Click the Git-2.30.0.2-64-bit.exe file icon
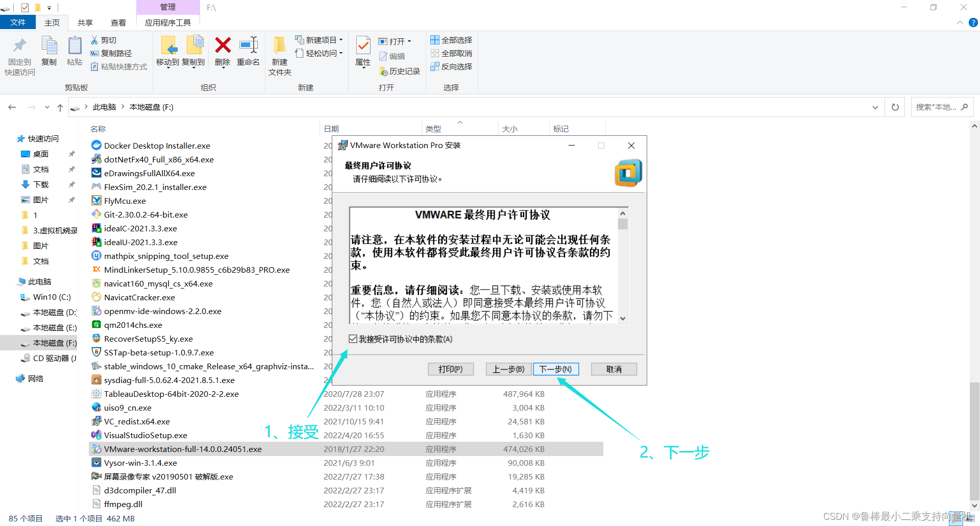Viewport: 980px width, 526px height. (96, 214)
